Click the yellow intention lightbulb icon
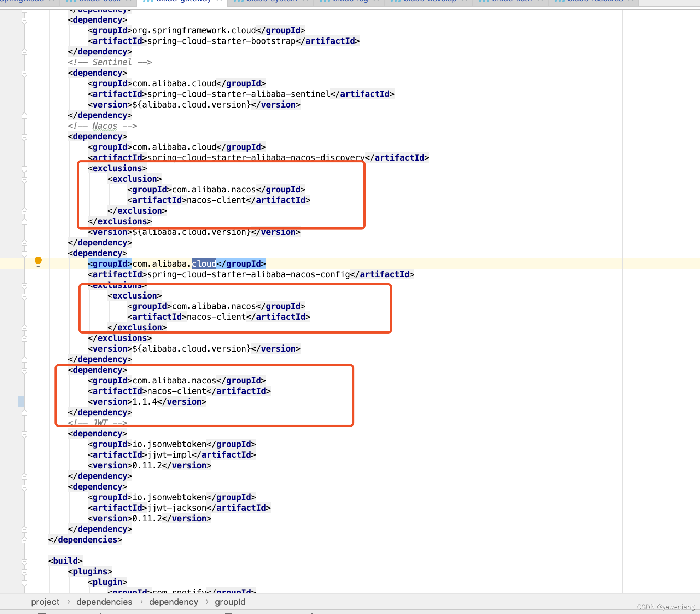 [38, 262]
